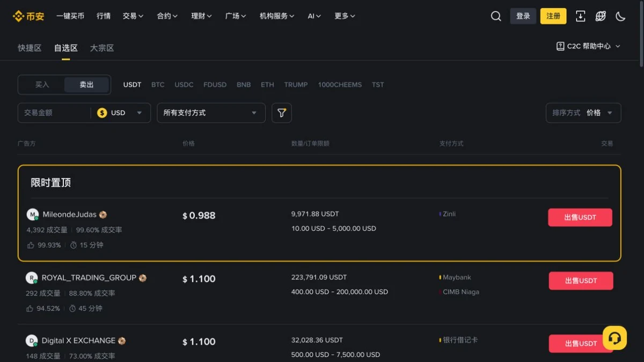Focus the 交易金额 input field
Viewport: 644px width, 362px height.
(x=54, y=113)
